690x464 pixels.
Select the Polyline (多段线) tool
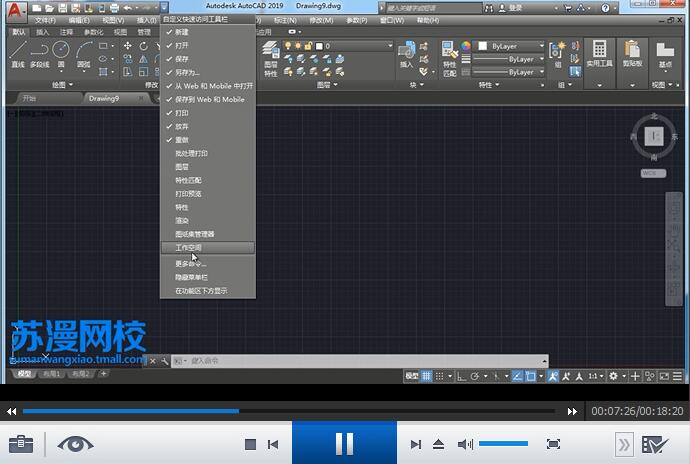pos(40,55)
